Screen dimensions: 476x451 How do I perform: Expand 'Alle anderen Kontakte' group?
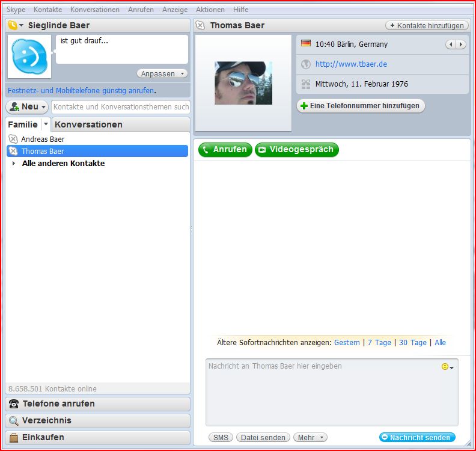14,164
